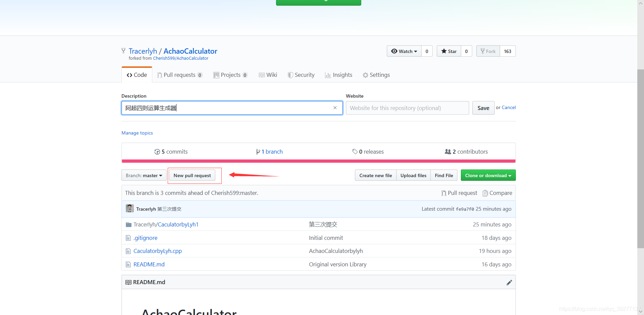Click the stargazers count next to Star
This screenshot has height=315, width=644.
[x=466, y=51]
